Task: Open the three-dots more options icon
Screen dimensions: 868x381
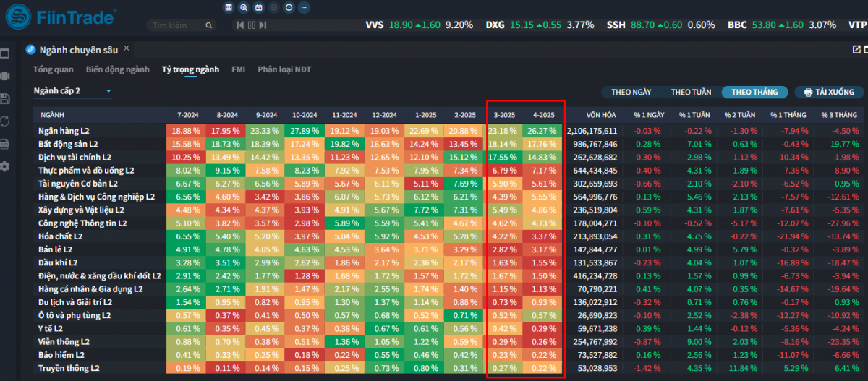Action: point(305,7)
